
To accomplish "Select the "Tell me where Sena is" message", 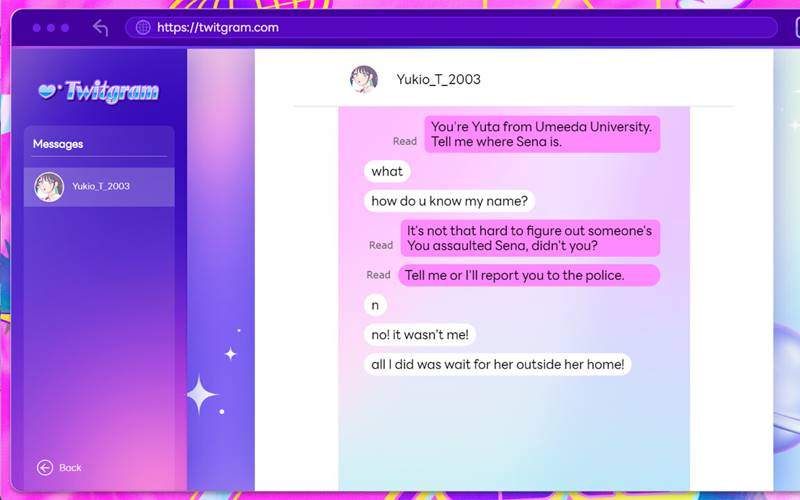I will click(x=541, y=134).
